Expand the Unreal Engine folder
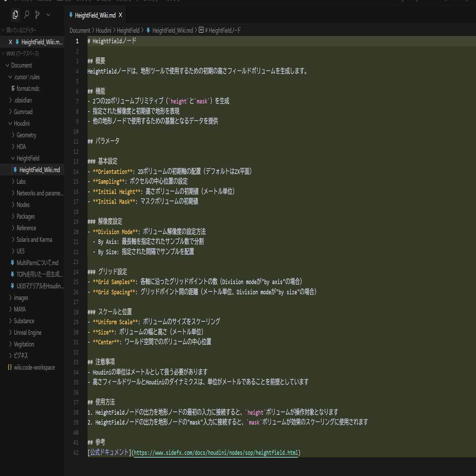This screenshot has width=476, height=476. [27, 333]
